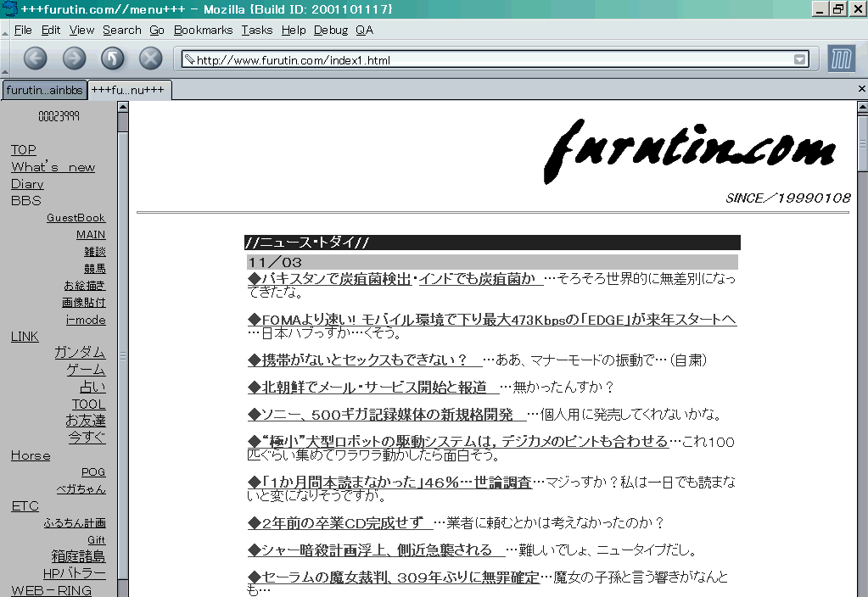Open the 雑談 sidebar link
This screenshot has width=868, height=597.
(95, 252)
